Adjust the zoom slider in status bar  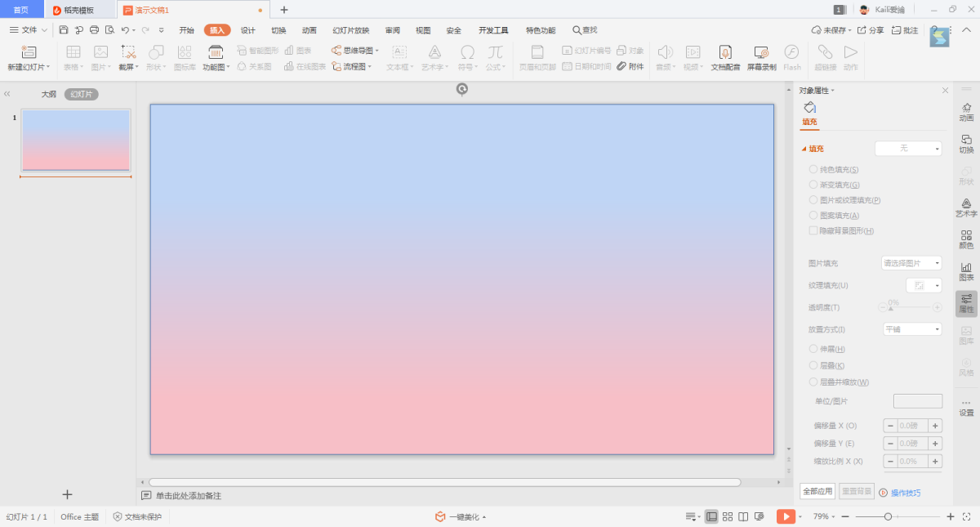click(x=888, y=516)
